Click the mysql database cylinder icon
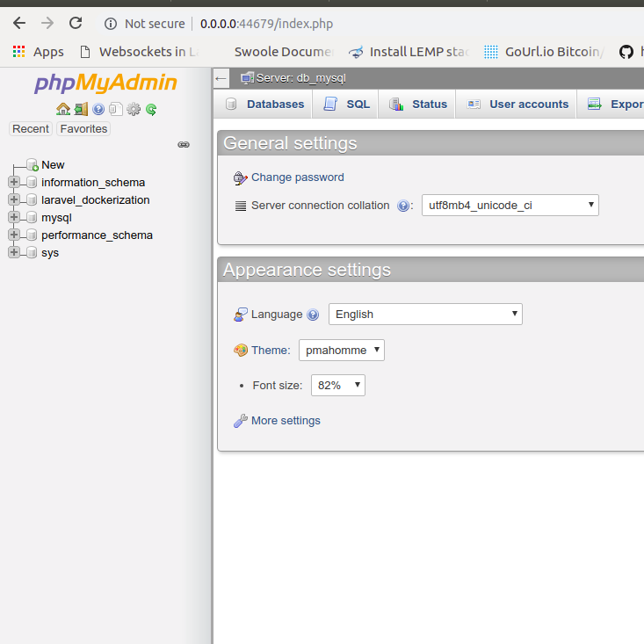Image resolution: width=644 pixels, height=644 pixels. tap(32, 217)
